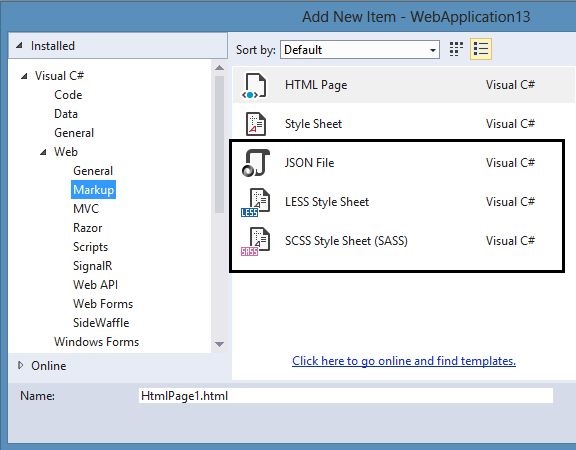This screenshot has width=576, height=450.
Task: Switch to small icons grid view
Action: pyautogui.click(x=456, y=49)
